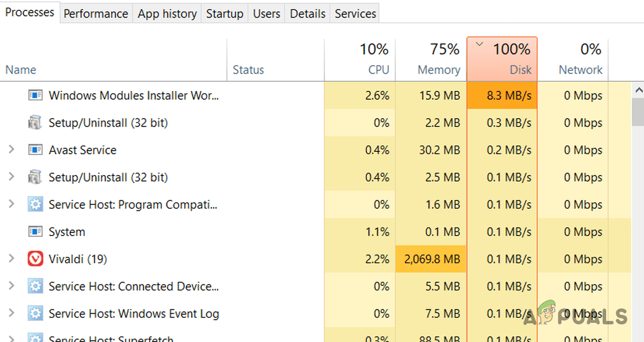The image size is (644, 342).
Task: Click the Vivaldi browser icon
Action: (x=35, y=259)
